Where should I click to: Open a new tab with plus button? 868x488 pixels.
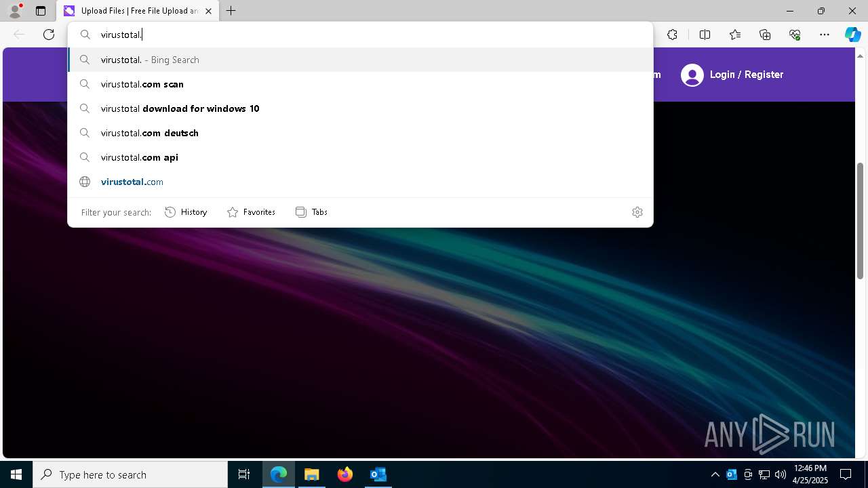[x=231, y=11]
